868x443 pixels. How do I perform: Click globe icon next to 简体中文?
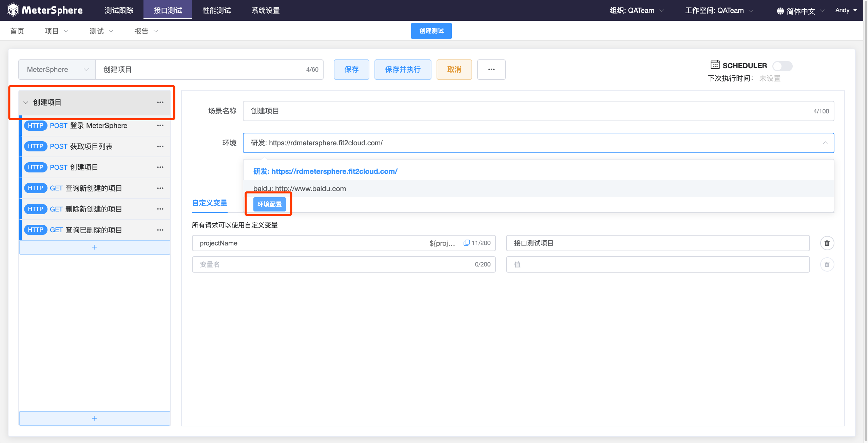780,11
